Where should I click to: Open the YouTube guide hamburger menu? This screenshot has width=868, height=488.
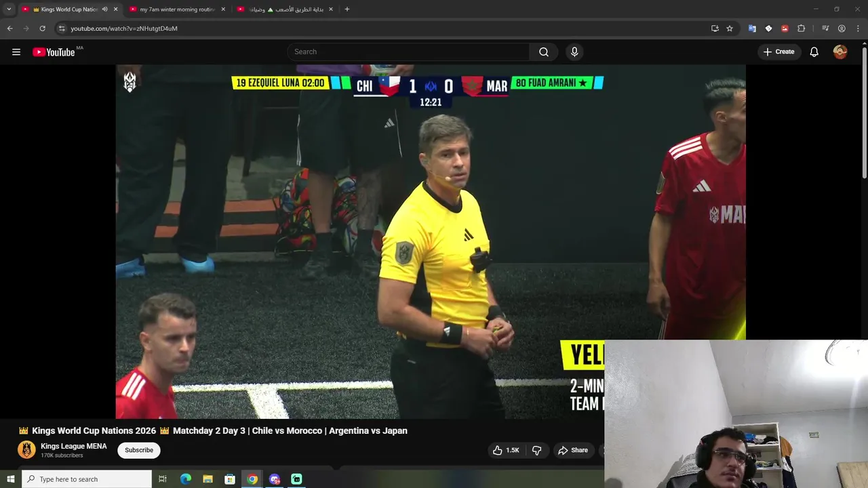(x=16, y=52)
